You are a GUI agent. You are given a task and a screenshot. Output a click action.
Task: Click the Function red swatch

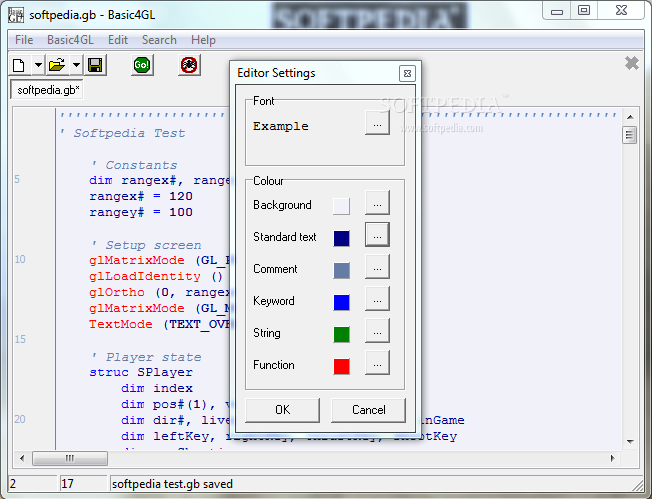341,366
